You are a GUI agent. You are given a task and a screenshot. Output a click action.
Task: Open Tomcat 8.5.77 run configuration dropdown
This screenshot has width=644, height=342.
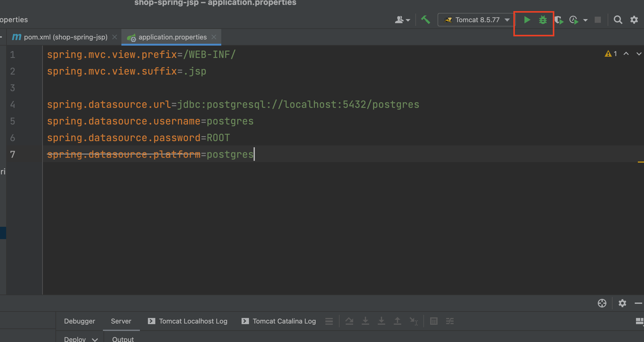tap(476, 20)
